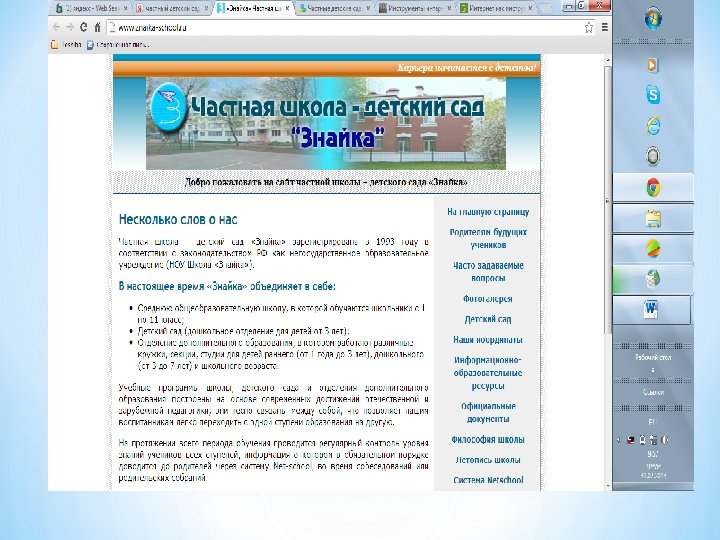
Task: Open the Летопись школы link
Action: click(488, 460)
